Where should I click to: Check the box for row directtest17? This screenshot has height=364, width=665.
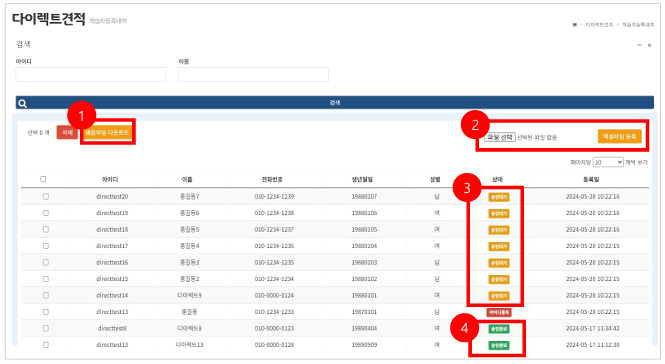(x=46, y=246)
